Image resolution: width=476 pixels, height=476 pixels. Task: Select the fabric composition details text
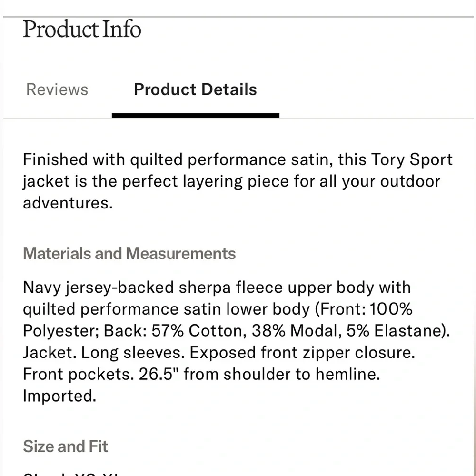(236, 330)
